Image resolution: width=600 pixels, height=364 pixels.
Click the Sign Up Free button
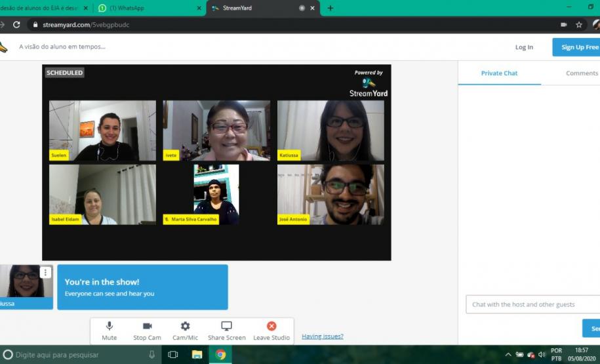pos(576,47)
